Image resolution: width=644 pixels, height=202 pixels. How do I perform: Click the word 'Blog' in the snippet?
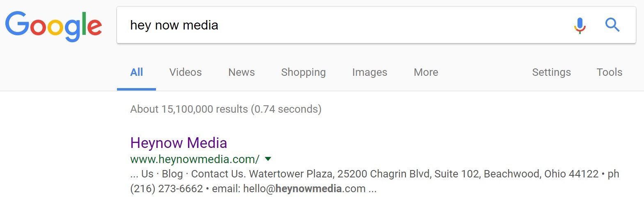tap(172, 174)
